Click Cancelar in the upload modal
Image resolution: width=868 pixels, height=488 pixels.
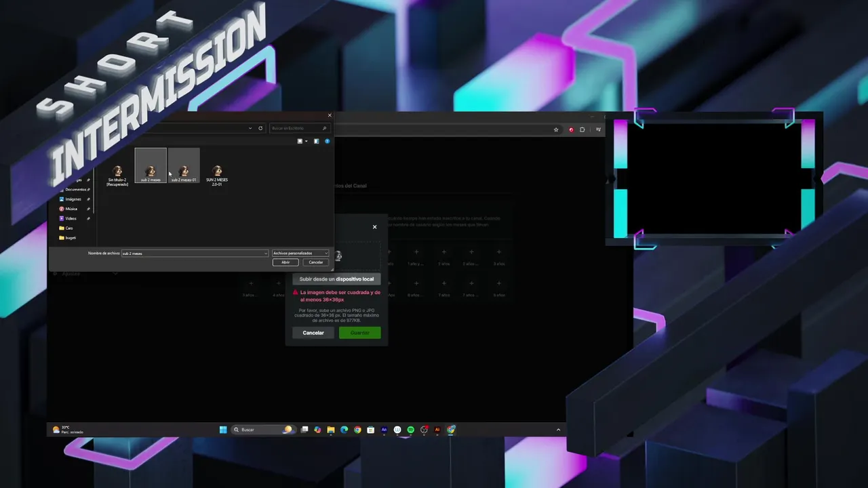pyautogui.click(x=313, y=333)
